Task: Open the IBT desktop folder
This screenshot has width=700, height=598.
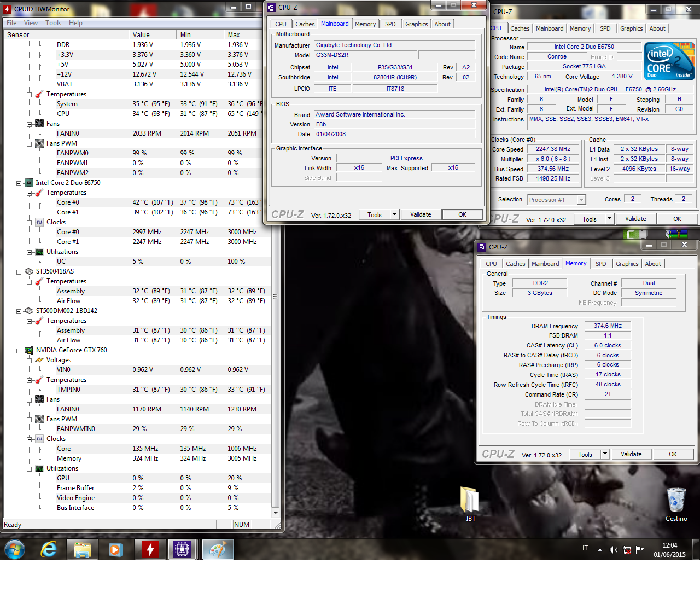Action: [470, 504]
